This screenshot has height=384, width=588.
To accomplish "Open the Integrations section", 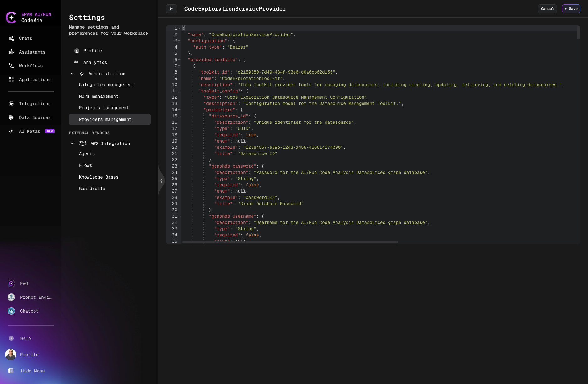I will pos(34,104).
